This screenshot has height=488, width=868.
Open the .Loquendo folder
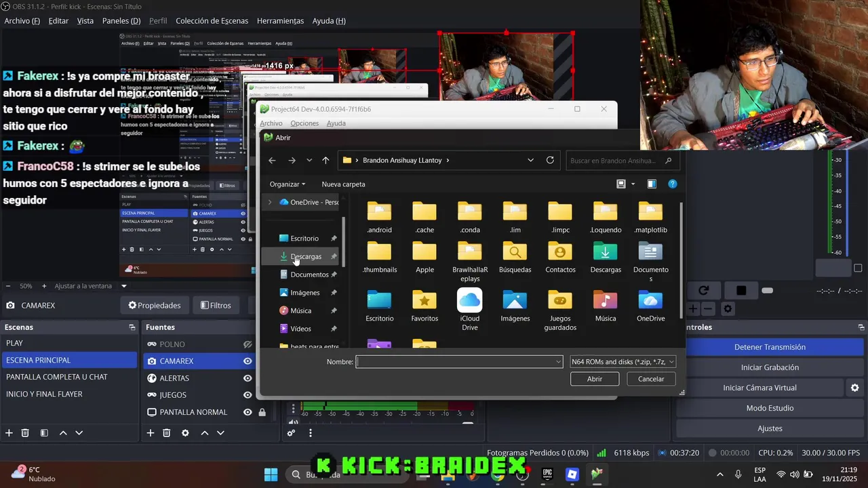pos(605,217)
